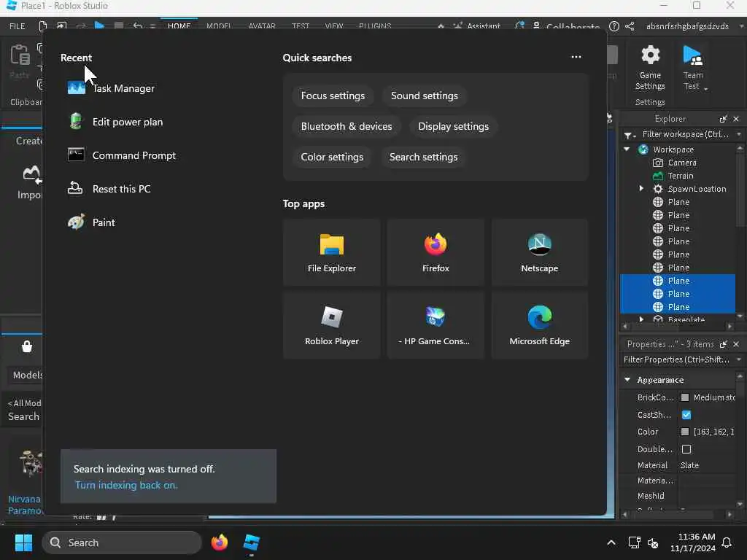This screenshot has height=560, width=747.
Task: Click the Filter workspace input field
Action: 685,134
